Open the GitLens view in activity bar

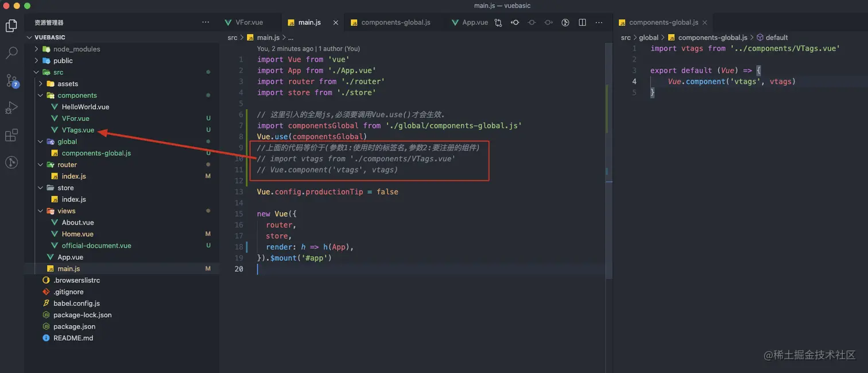point(11,162)
